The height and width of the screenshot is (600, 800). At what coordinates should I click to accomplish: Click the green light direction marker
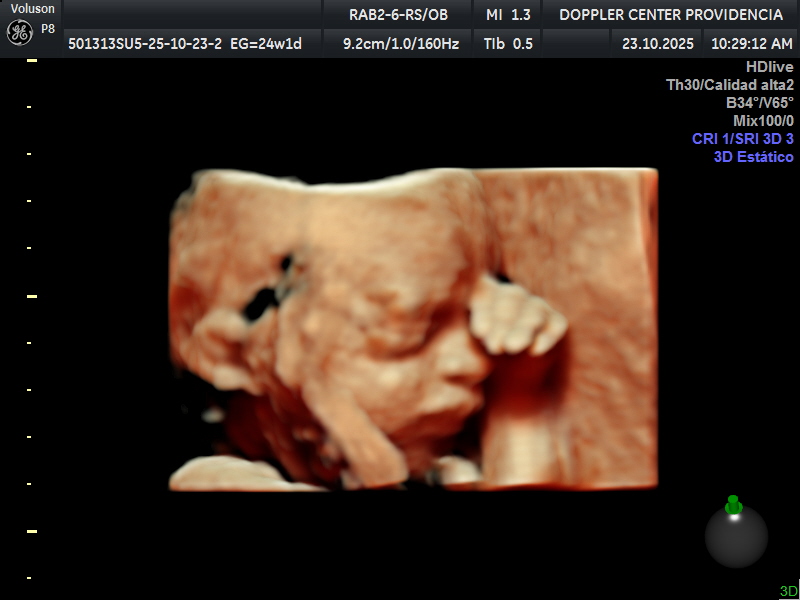click(733, 505)
